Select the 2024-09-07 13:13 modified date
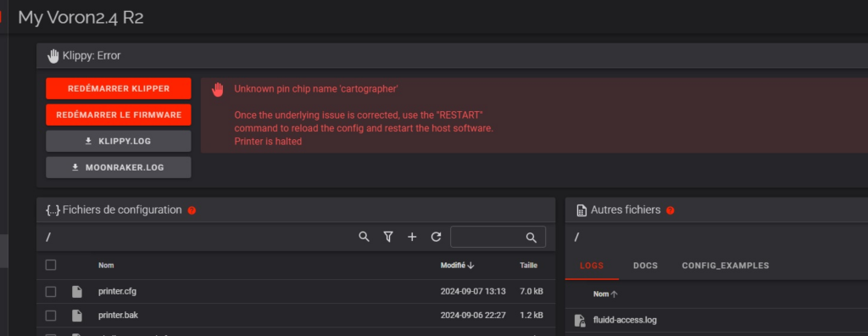The height and width of the screenshot is (336, 868). tap(473, 292)
